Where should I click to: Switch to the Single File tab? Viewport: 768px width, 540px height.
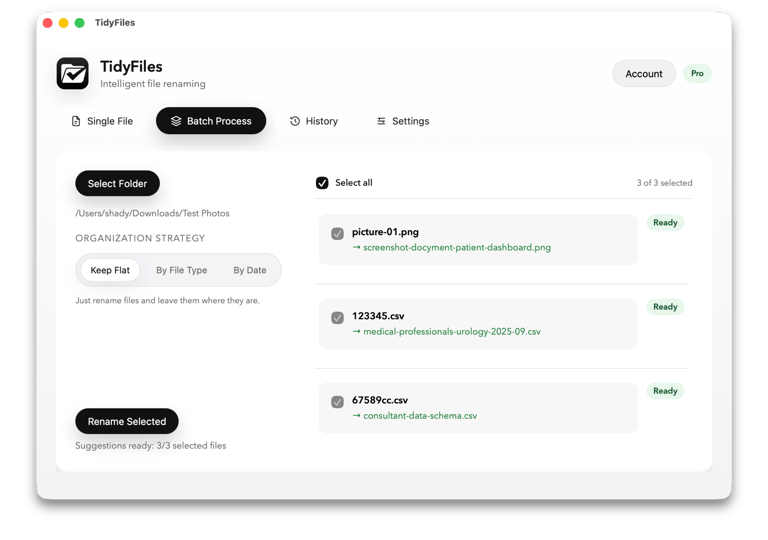point(101,122)
